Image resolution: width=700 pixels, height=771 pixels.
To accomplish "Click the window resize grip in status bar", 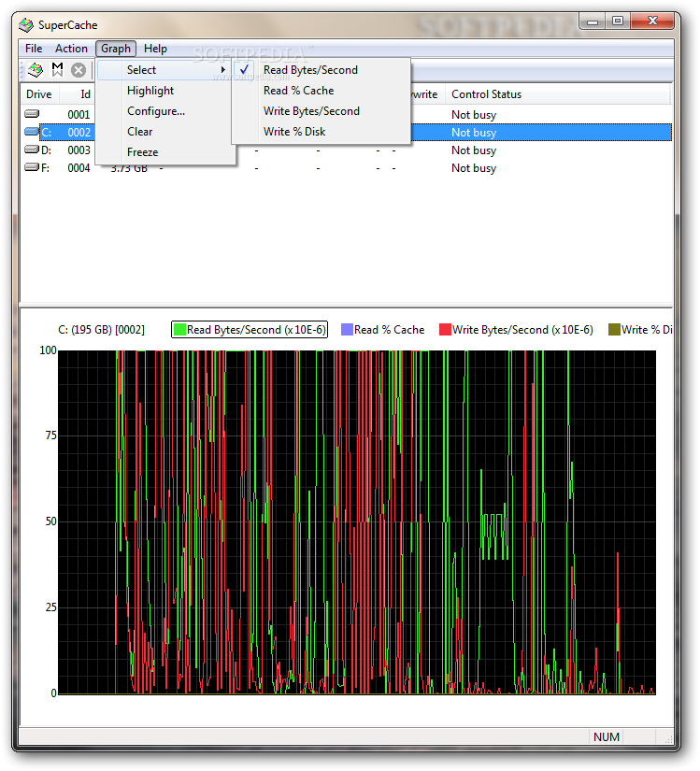I will [x=668, y=739].
